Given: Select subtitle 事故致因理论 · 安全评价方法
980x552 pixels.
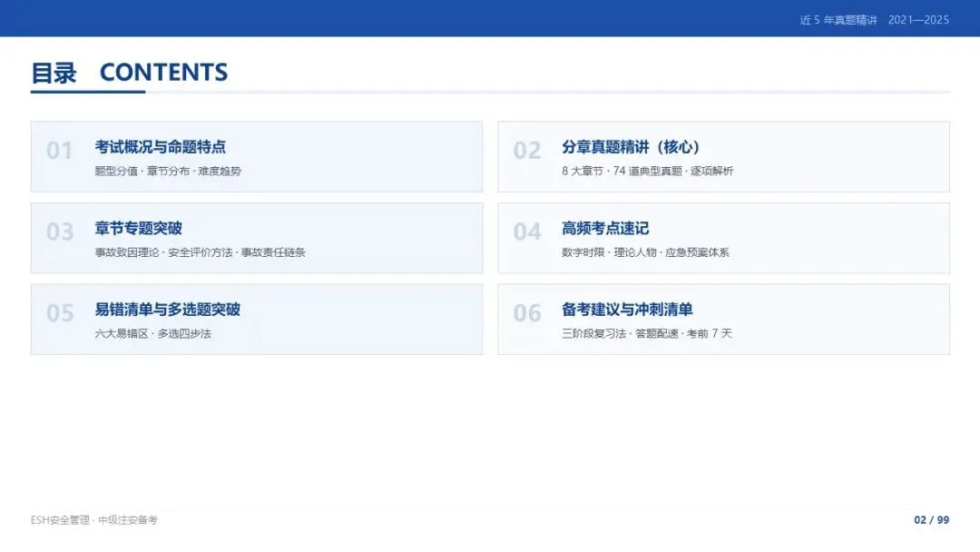Looking at the screenshot, I should [x=163, y=252].
